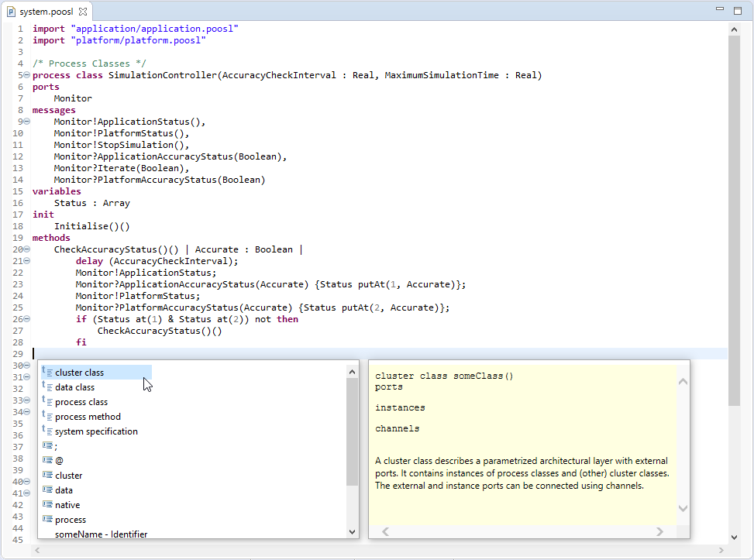Image resolution: width=754 pixels, height=560 pixels.
Task: Click keyword icon beside ';'
Action: [x=47, y=445]
